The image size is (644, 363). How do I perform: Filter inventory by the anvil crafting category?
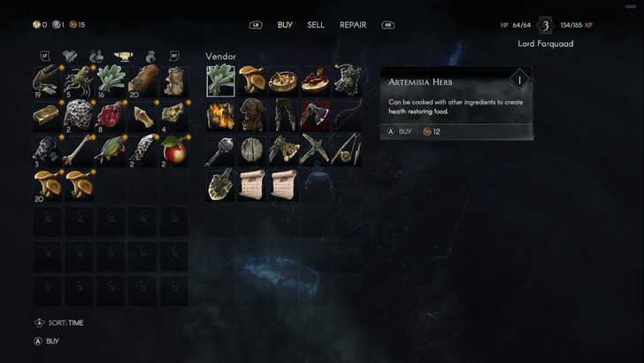(124, 56)
